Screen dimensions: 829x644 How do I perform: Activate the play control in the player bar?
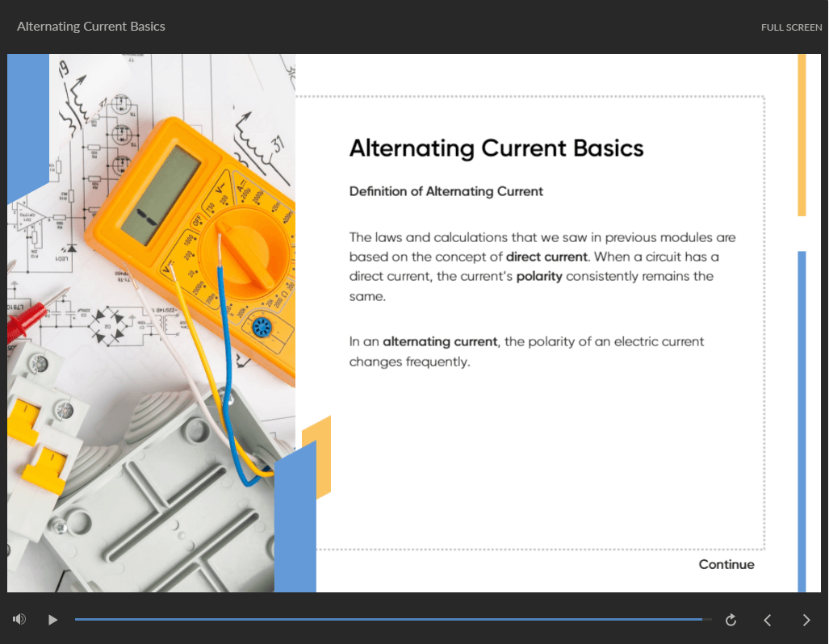(x=52, y=620)
